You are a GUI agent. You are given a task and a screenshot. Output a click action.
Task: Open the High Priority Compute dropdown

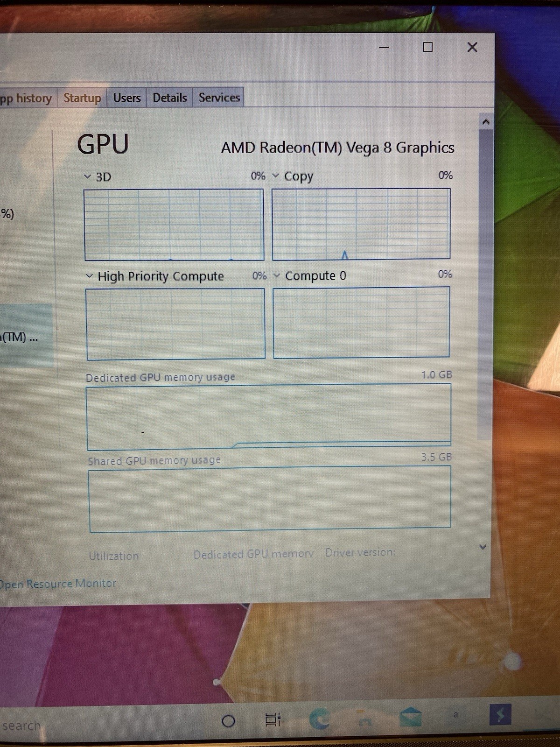89,276
